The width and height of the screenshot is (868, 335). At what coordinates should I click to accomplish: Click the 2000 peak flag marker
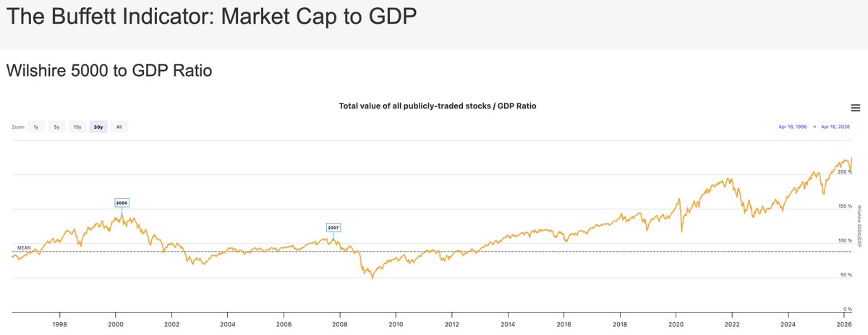click(x=122, y=203)
